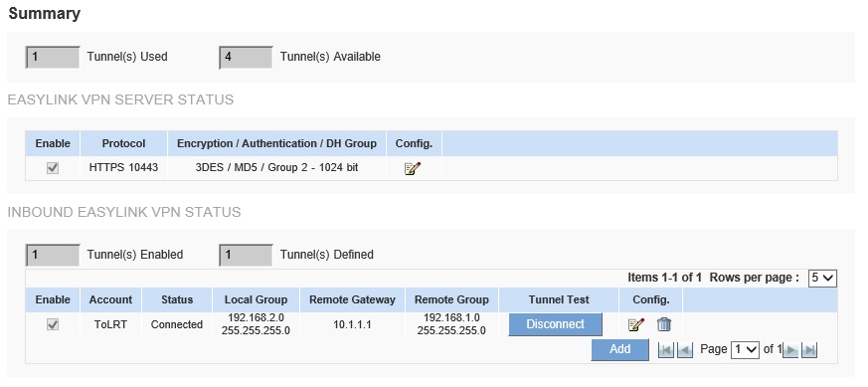Select the Tunnel(s) Used field

tap(53, 57)
